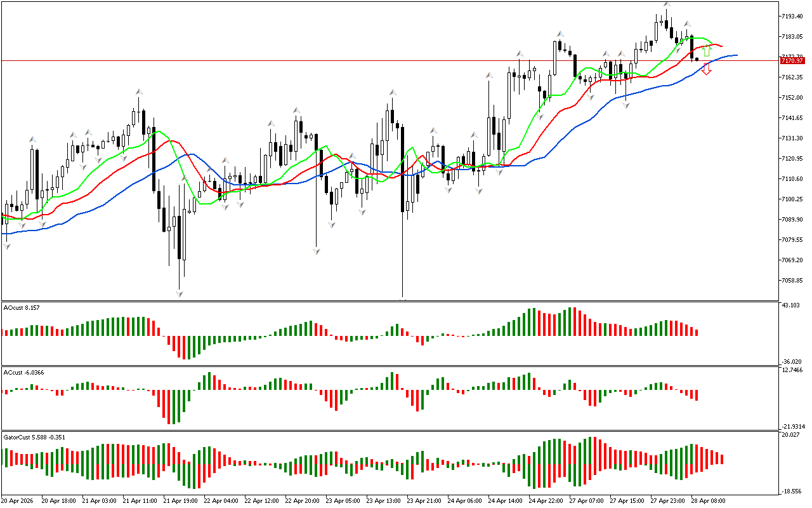Viewport: 812px width, 508px height.
Task: Select the highest up-fractal marker above the price peak
Action: 667,4
